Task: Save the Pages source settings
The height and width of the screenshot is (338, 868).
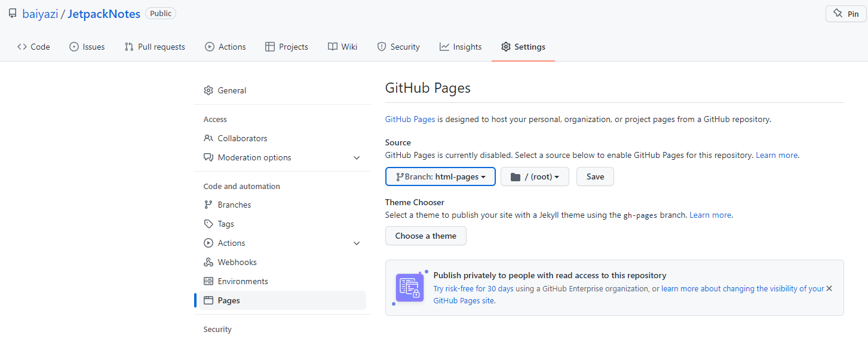Action: (595, 176)
